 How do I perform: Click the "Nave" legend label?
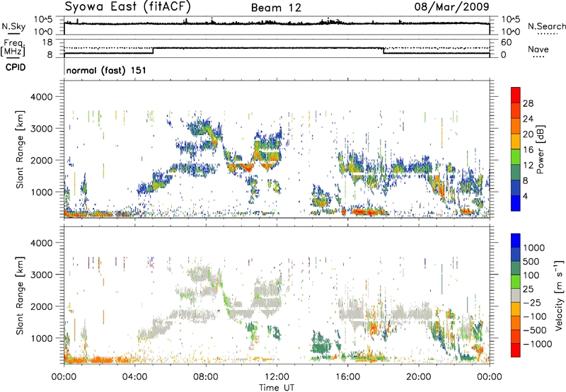[538, 50]
